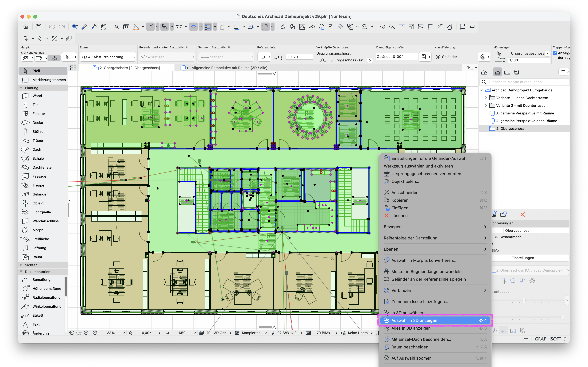Toggle the eye in 40 Absturzsicherung layer

85,57
